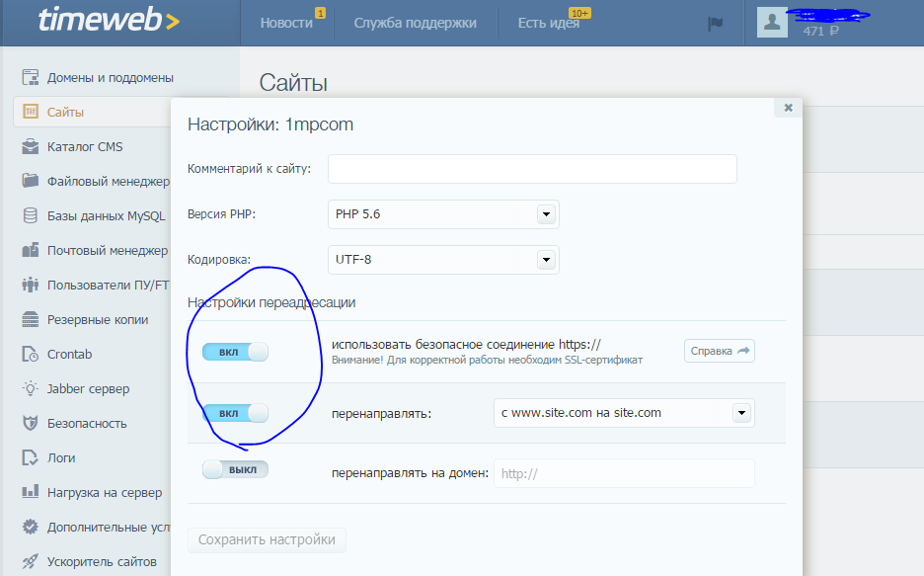Toggle the перенаправлять www redirect switch
924x576 pixels.
point(235,413)
